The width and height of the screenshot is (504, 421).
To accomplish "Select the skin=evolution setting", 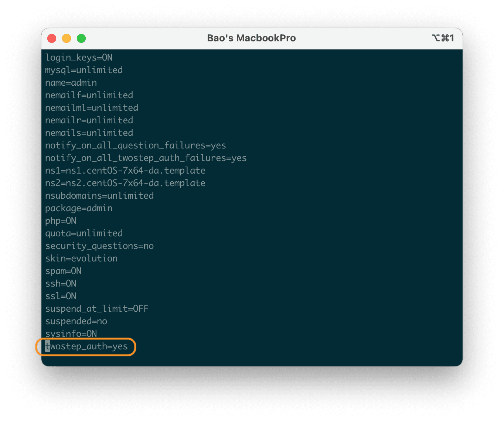I will click(x=81, y=258).
